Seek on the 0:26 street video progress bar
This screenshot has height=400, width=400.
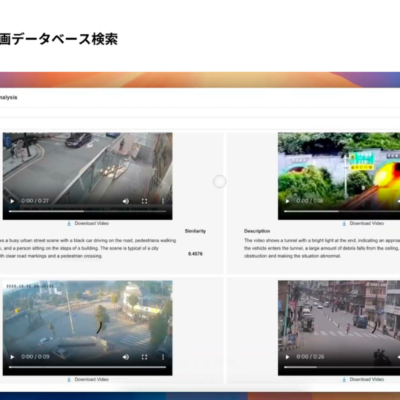342,367
